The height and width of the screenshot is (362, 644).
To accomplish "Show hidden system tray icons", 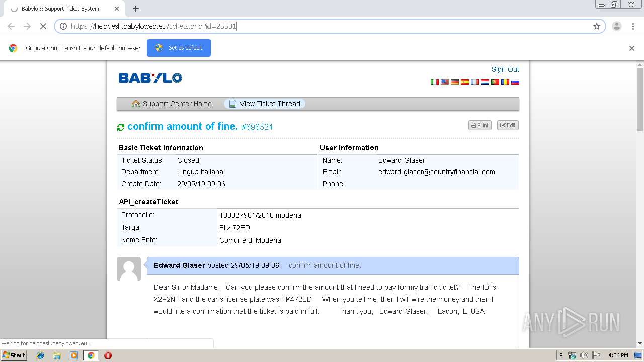I will pos(561,355).
